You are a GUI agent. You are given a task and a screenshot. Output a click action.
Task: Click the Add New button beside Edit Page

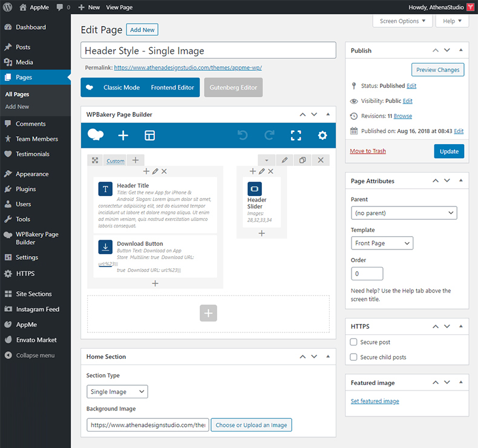point(142,30)
